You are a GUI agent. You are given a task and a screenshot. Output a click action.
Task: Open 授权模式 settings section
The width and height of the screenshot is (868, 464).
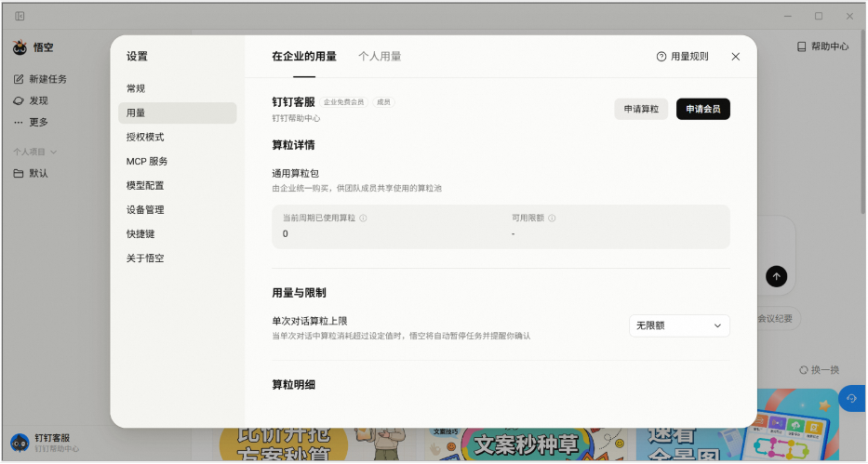177,137
